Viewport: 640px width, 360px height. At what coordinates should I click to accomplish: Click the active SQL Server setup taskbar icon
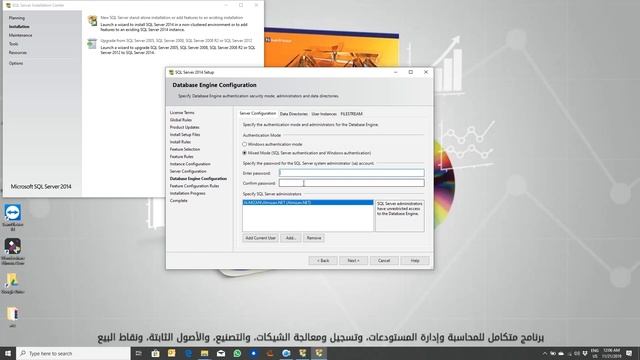tap(319, 353)
